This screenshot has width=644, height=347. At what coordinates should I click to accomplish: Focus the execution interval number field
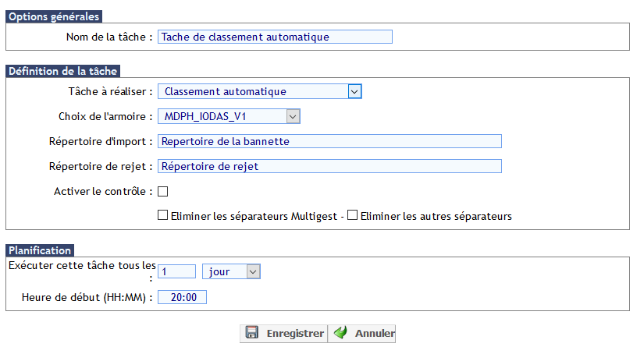tap(176, 271)
